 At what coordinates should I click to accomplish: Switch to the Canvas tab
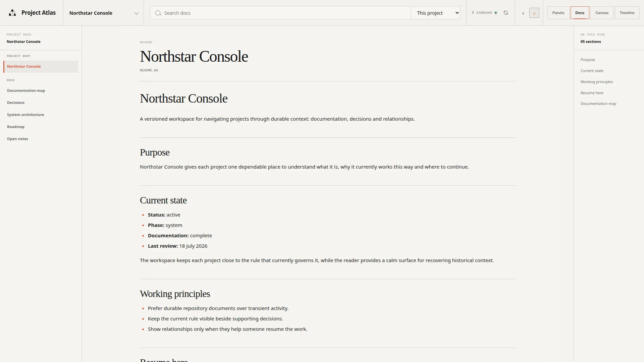(x=602, y=13)
